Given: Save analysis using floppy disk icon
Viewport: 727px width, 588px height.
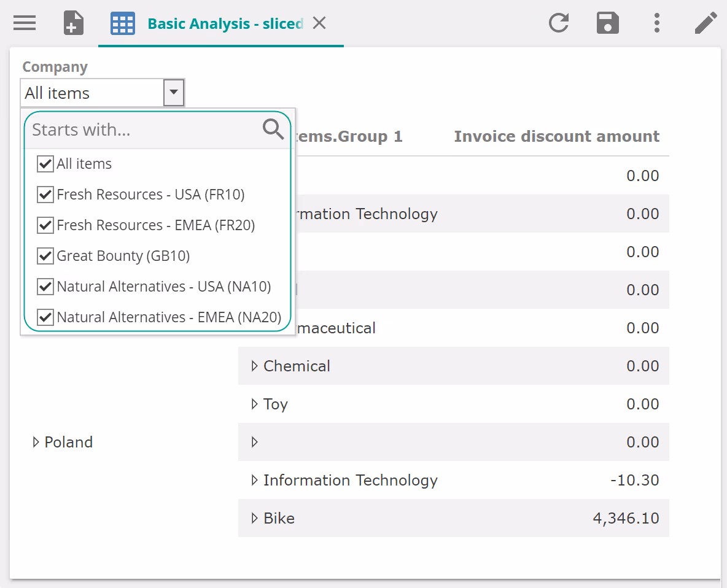Looking at the screenshot, I should (608, 23).
